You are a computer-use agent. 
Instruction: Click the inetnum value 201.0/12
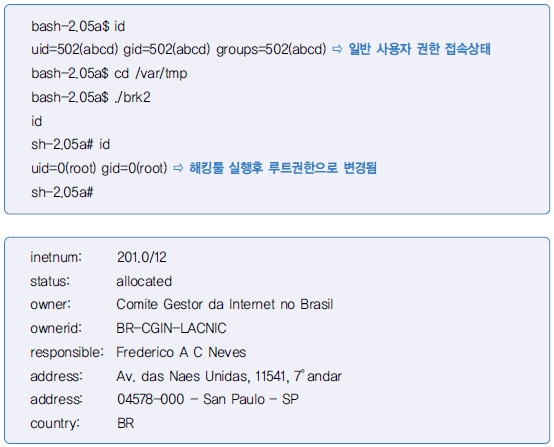click(142, 257)
